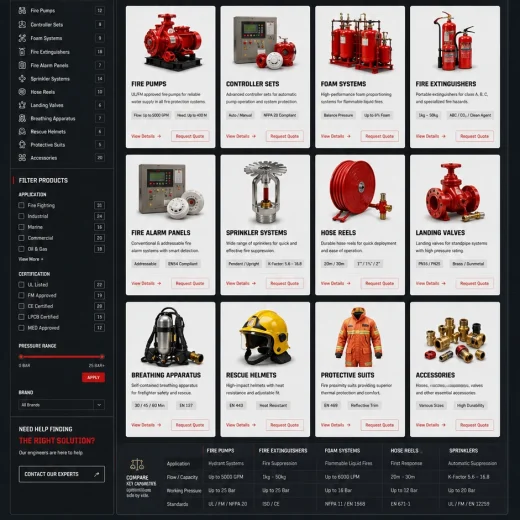Click the Sprinkler Systems sidebar icon
520x520 pixels.
pos(22,79)
